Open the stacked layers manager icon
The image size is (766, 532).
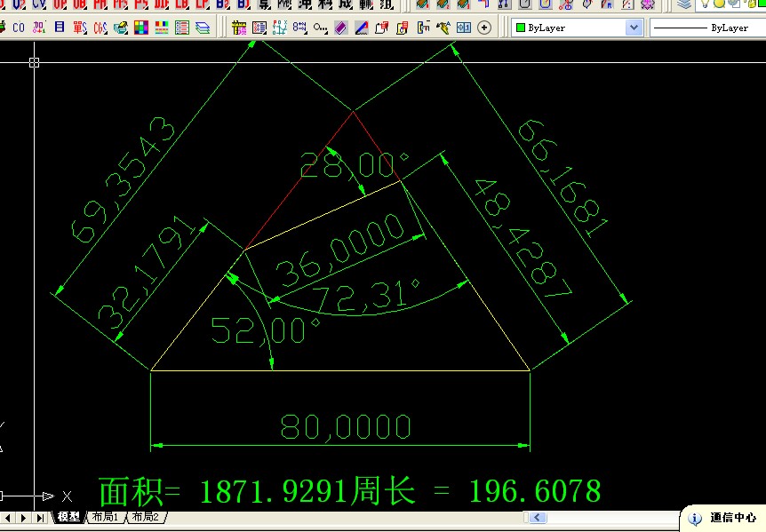click(x=684, y=4)
